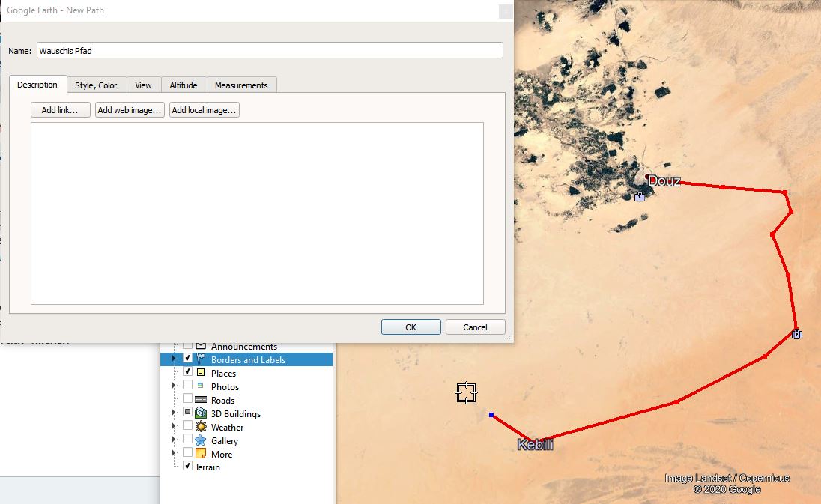821x504 pixels.
Task: Uncheck the Places layer checkbox
Action: click(188, 372)
